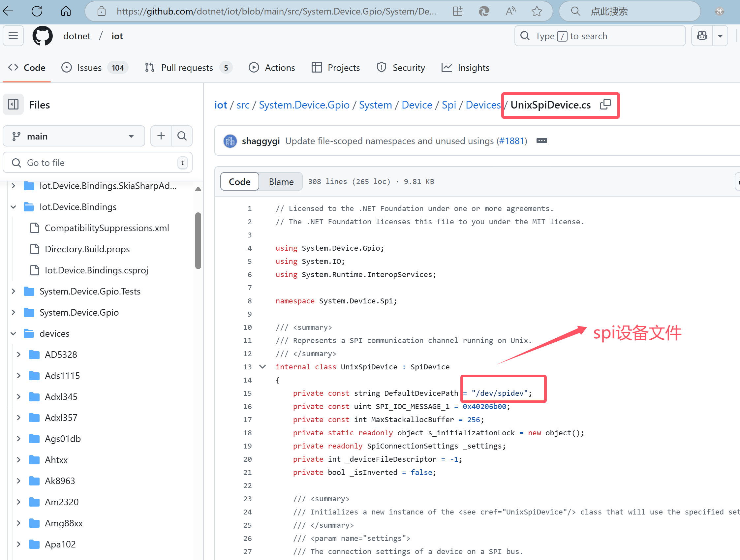Select the Code view toggle
The image size is (740, 560).
click(239, 182)
